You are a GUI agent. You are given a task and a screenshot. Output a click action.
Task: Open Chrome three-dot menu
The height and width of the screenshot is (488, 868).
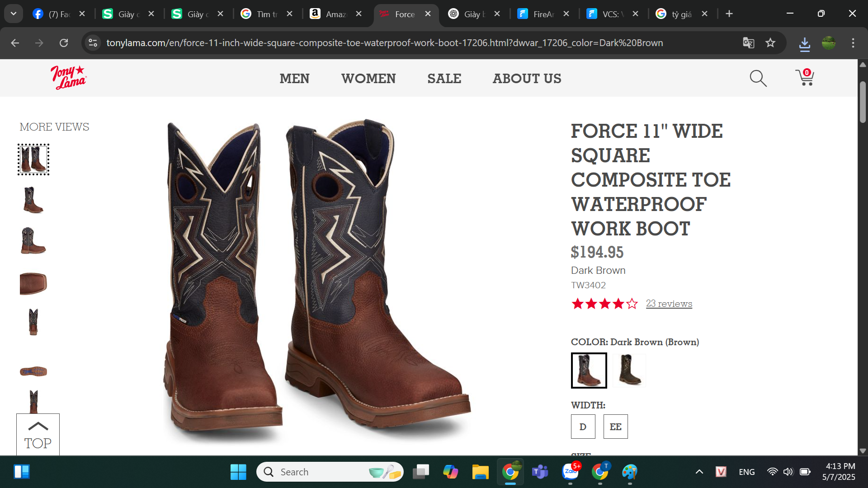tap(853, 43)
